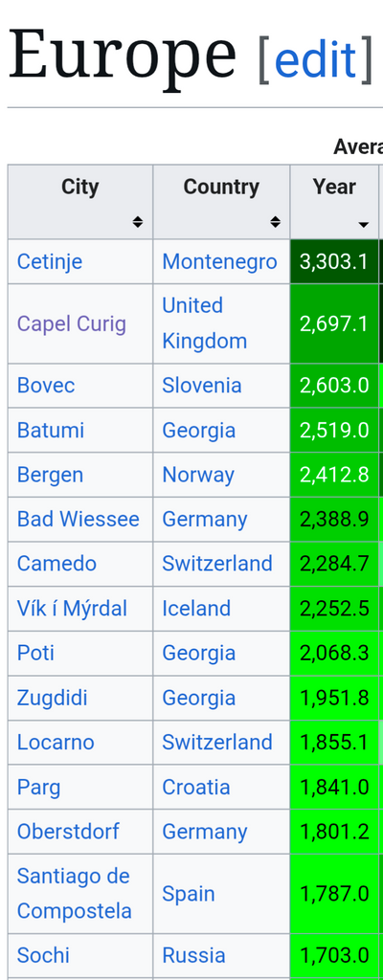Open the edit link beside Europe
This screenshot has height=980, width=383.
(x=315, y=60)
